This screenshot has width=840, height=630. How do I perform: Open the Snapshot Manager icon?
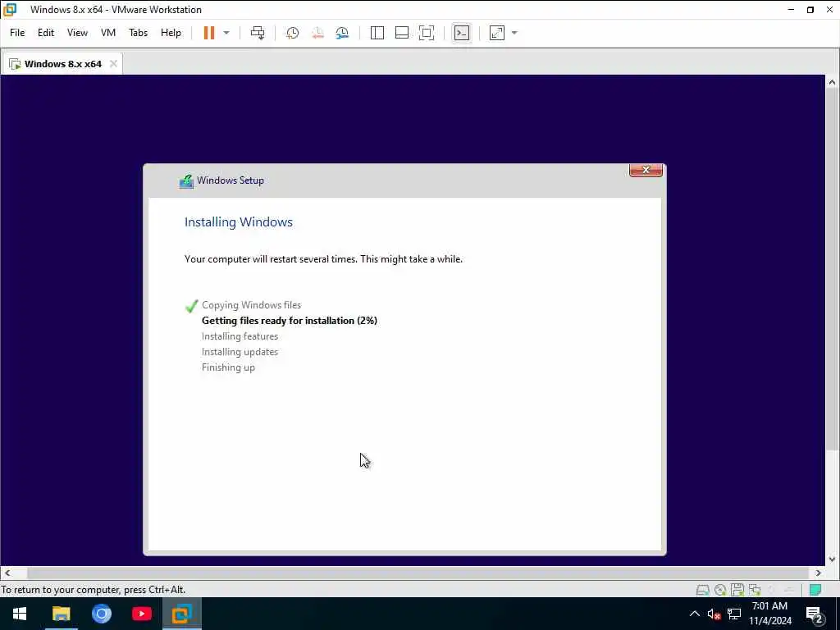342,33
